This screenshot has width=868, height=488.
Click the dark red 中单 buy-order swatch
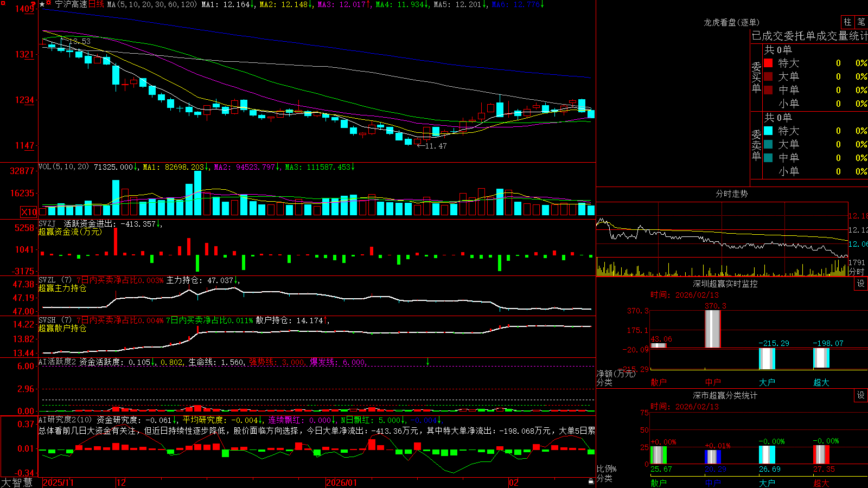click(x=768, y=89)
